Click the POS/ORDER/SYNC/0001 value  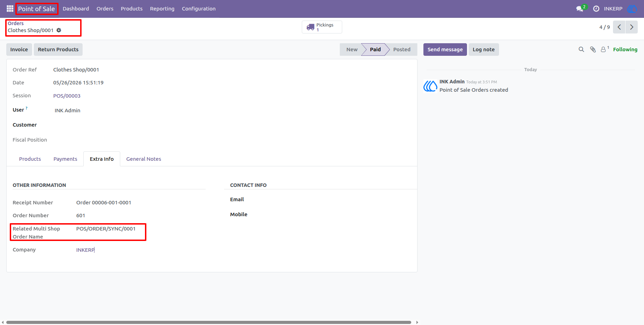[x=106, y=229]
